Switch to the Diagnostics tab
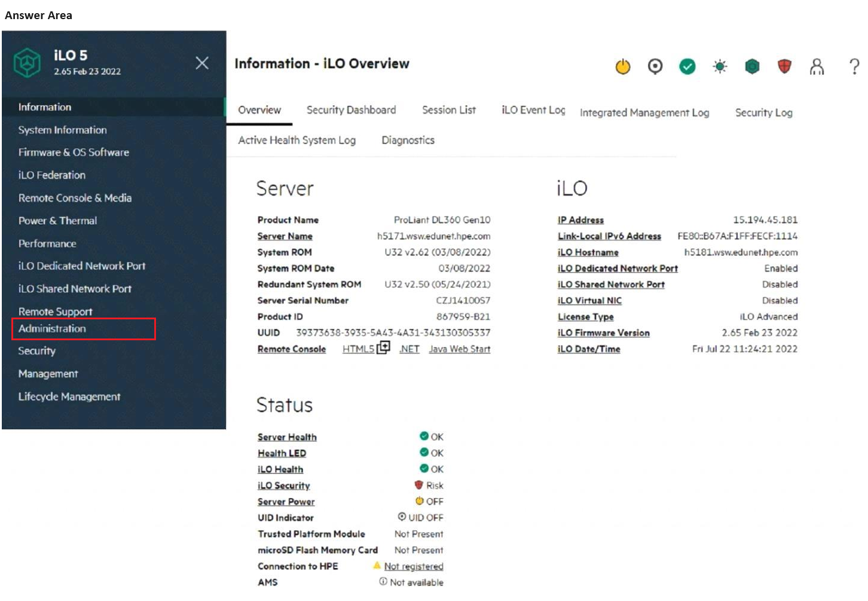868x601 pixels. click(x=408, y=140)
